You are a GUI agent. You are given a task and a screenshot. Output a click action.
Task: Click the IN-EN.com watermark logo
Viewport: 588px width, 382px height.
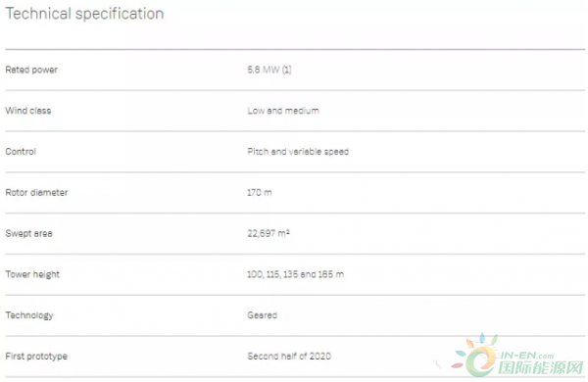(517, 355)
